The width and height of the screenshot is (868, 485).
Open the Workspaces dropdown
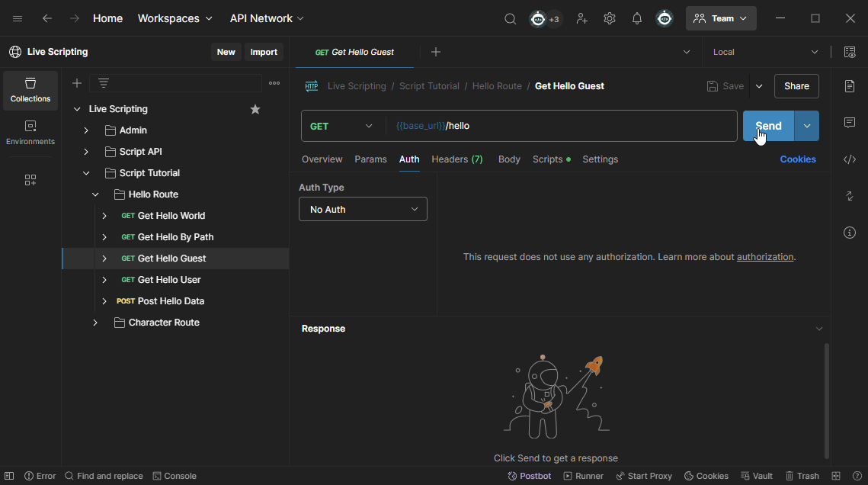coord(175,18)
